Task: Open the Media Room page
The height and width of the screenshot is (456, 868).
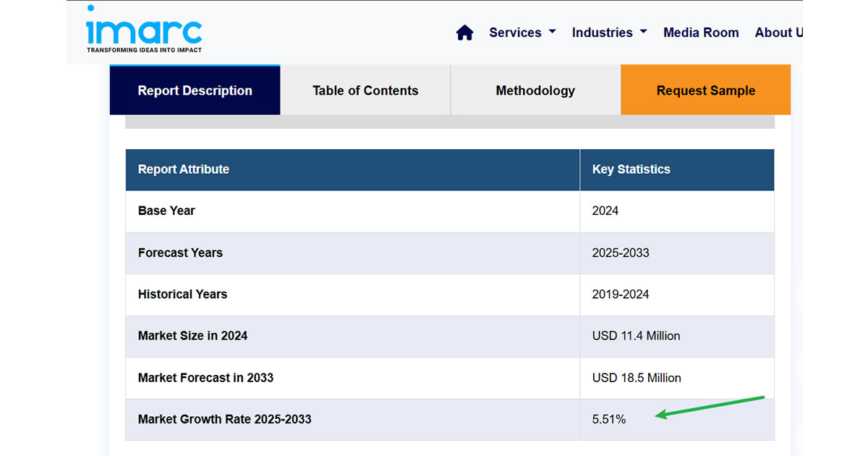Action: point(701,33)
